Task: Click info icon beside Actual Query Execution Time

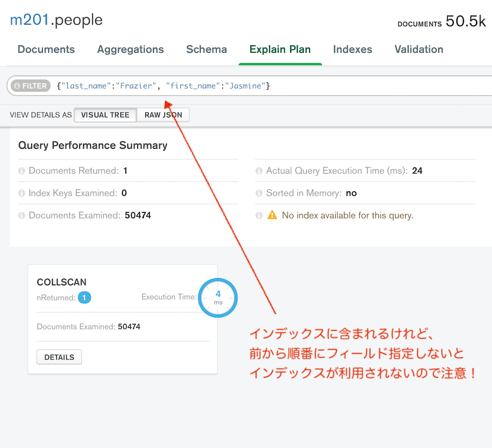Action: tap(259, 170)
